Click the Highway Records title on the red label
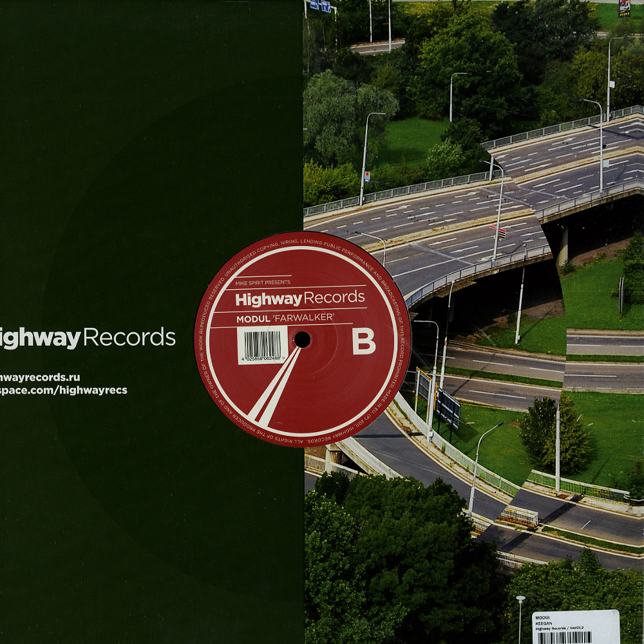 click(299, 298)
